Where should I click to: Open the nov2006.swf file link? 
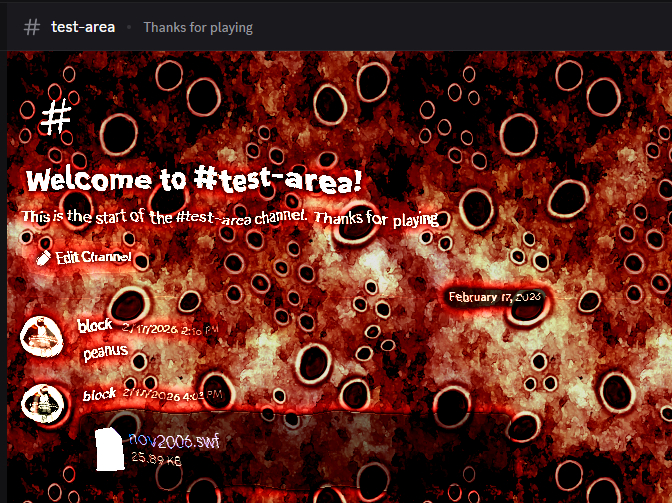[174, 440]
